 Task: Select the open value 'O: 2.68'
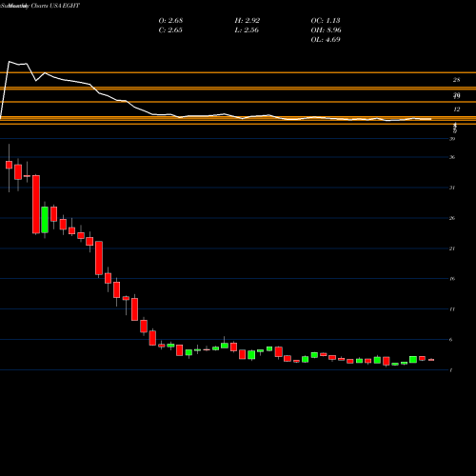(x=170, y=21)
